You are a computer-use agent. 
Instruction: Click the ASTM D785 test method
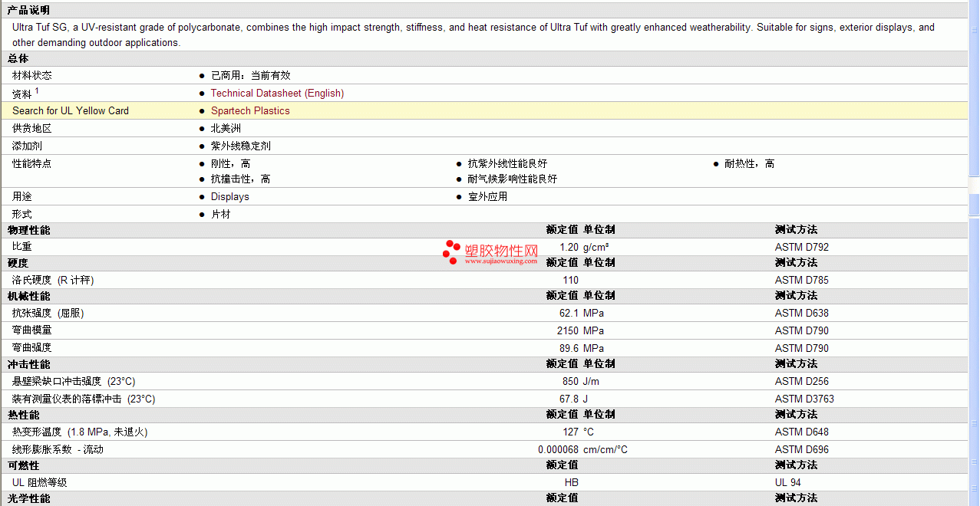(x=802, y=280)
